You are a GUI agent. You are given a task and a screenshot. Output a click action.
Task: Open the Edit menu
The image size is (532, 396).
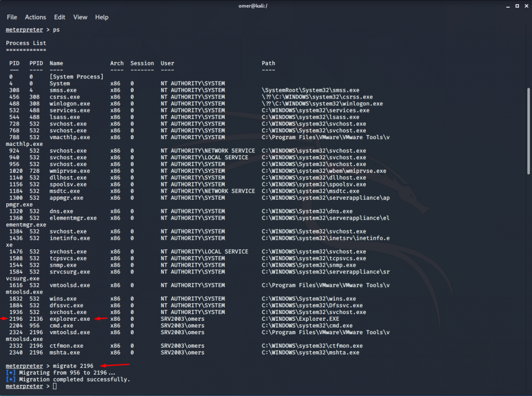(x=59, y=17)
